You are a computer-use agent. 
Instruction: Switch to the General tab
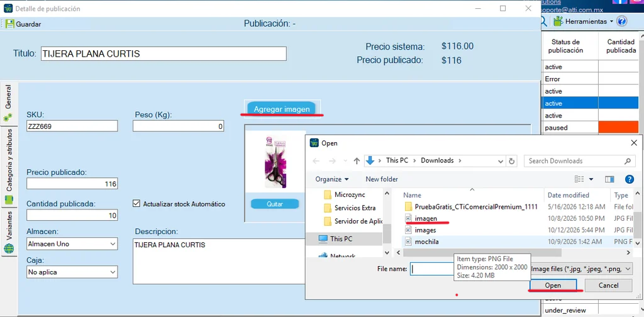8,103
